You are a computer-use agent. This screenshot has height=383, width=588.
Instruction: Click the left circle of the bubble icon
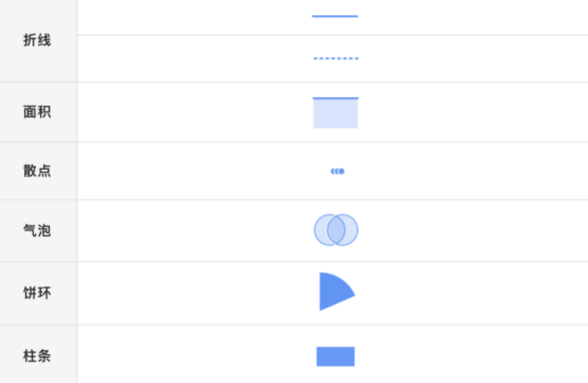tap(321, 230)
